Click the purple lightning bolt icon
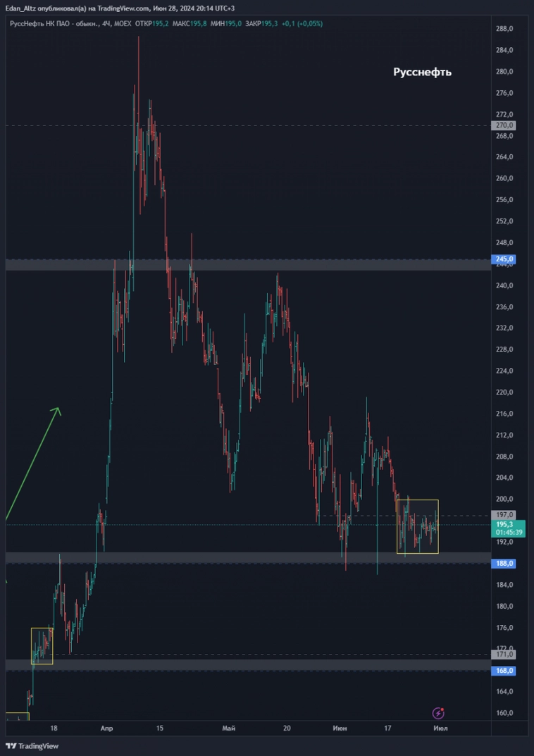Screen dimensions: 534x756 click(439, 712)
